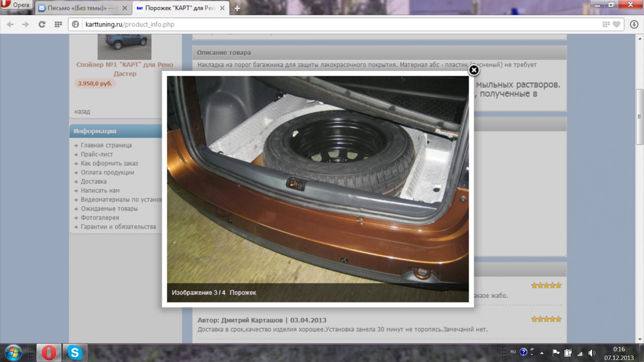Click the address bar URL field
Viewport: 644px width, 362px height.
336,24
